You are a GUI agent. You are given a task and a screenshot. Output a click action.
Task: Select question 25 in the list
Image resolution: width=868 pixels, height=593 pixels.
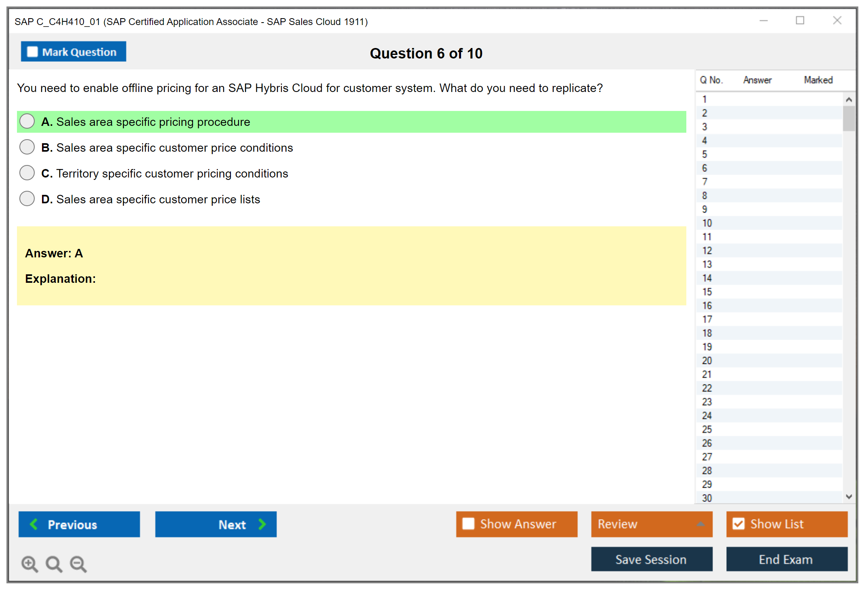click(707, 429)
